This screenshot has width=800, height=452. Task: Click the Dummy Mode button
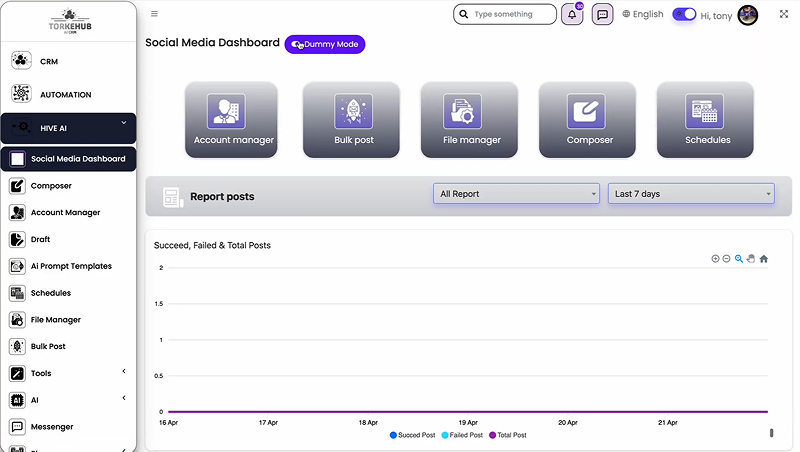pyautogui.click(x=325, y=45)
